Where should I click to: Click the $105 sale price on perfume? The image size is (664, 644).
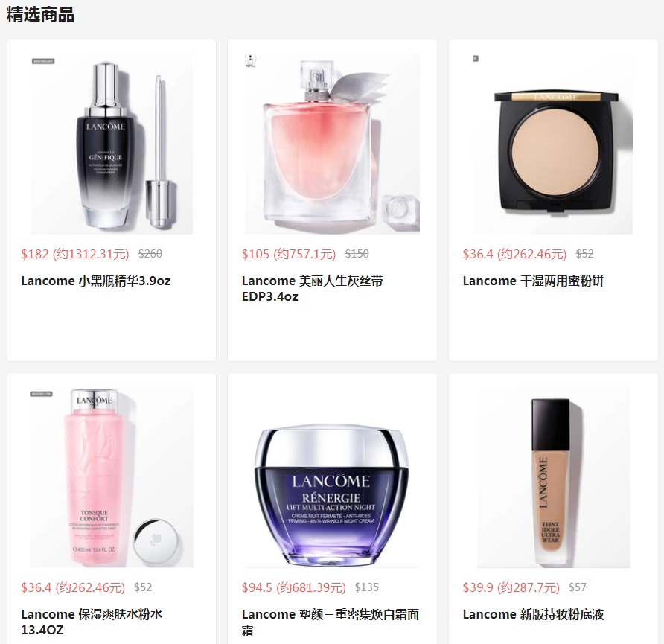(x=289, y=254)
